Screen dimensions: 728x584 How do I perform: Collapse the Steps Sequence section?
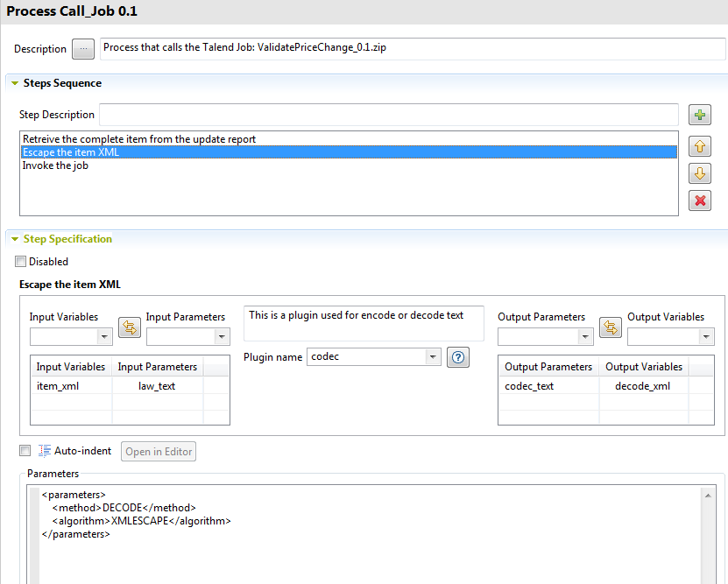click(x=15, y=83)
